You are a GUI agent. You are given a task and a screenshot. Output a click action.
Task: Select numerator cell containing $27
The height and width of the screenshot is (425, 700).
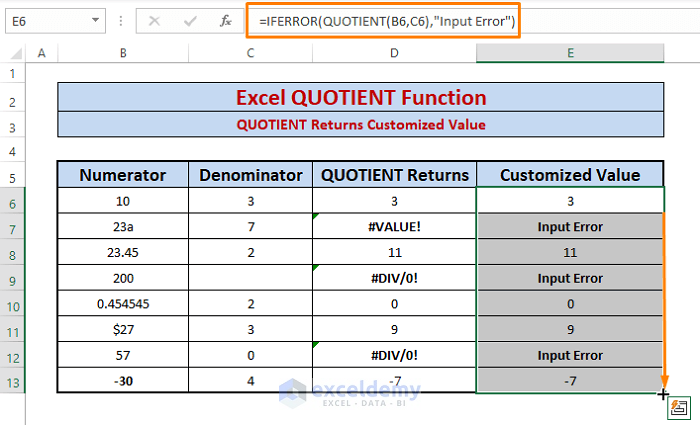point(123,329)
